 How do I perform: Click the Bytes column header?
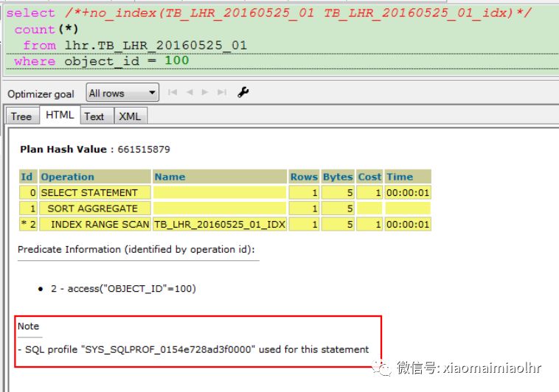(x=338, y=177)
